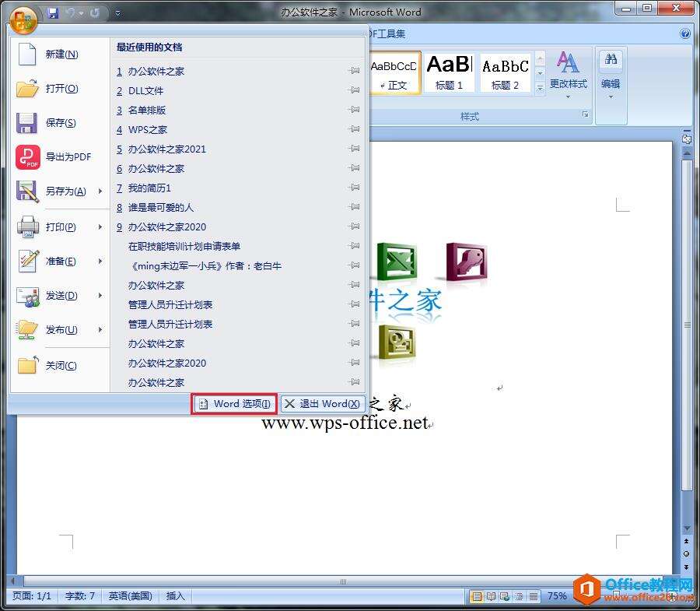
Task: Pin recent document 9 办公软件之家2020
Action: [x=355, y=226]
